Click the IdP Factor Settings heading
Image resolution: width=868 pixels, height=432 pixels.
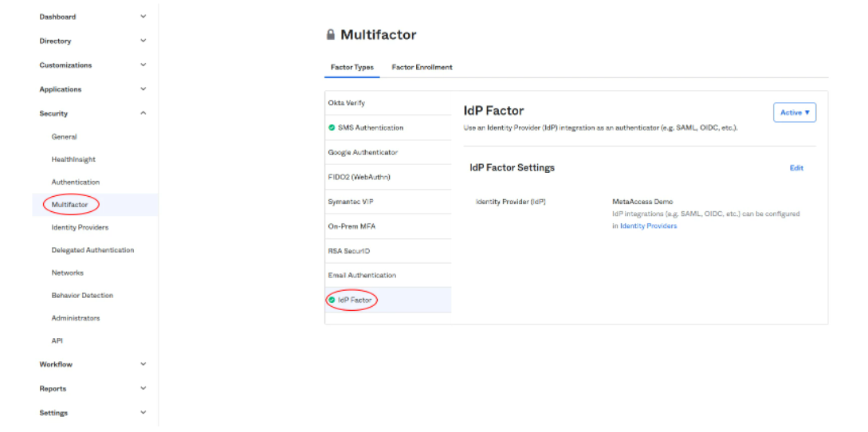click(512, 167)
